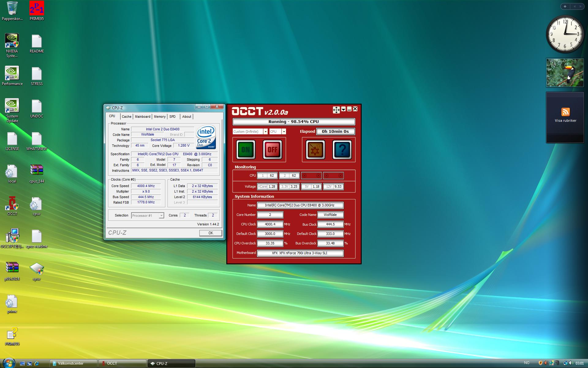Select the README file on the desktop
This screenshot has width=588, height=368.
coord(36,44)
